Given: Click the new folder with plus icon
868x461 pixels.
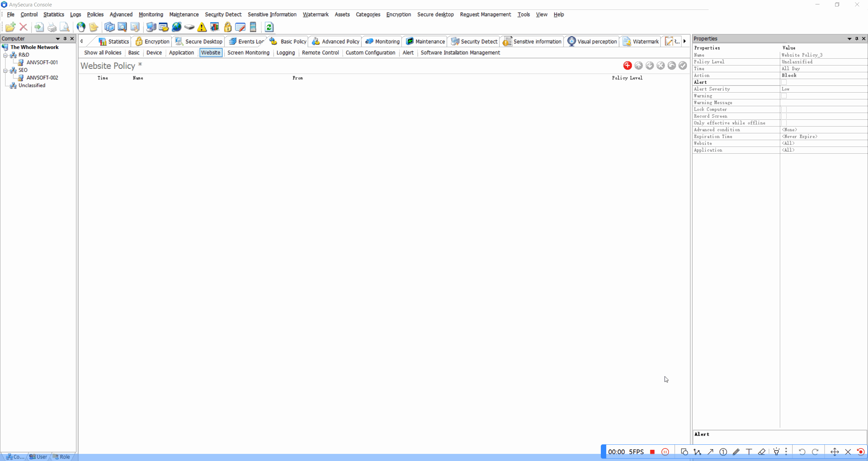Looking at the screenshot, I should click(x=10, y=27).
